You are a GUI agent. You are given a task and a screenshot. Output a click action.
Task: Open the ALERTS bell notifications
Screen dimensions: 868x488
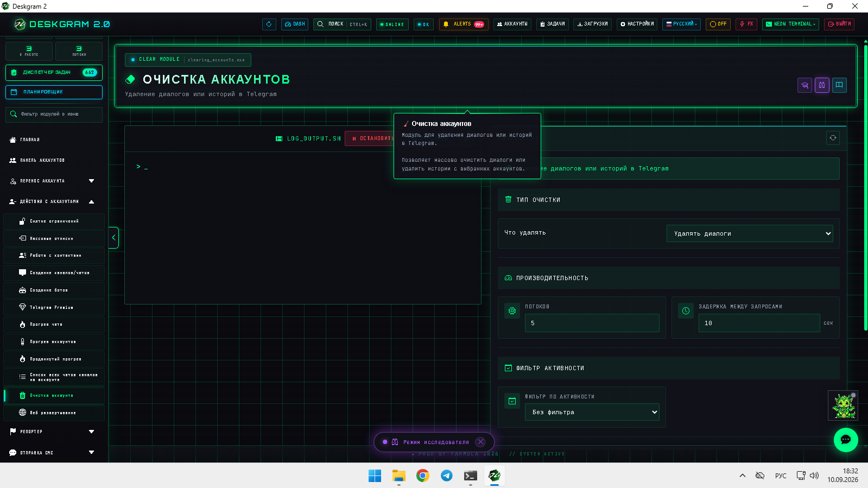point(463,24)
